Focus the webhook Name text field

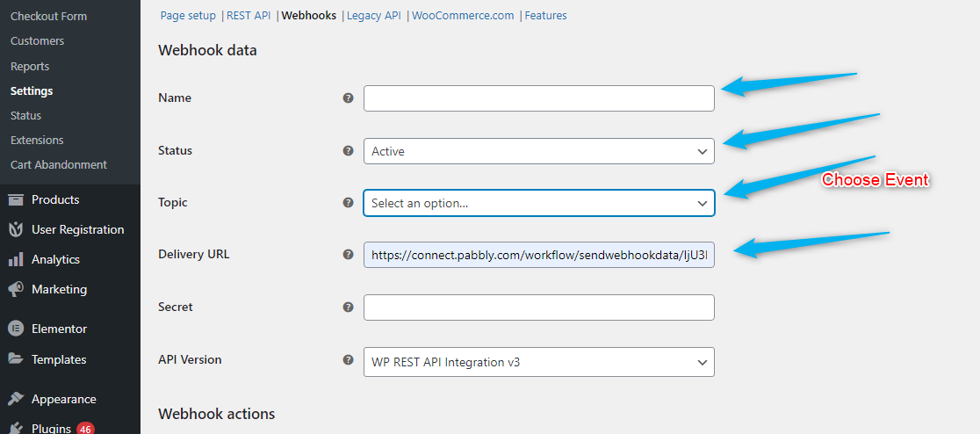click(x=538, y=98)
